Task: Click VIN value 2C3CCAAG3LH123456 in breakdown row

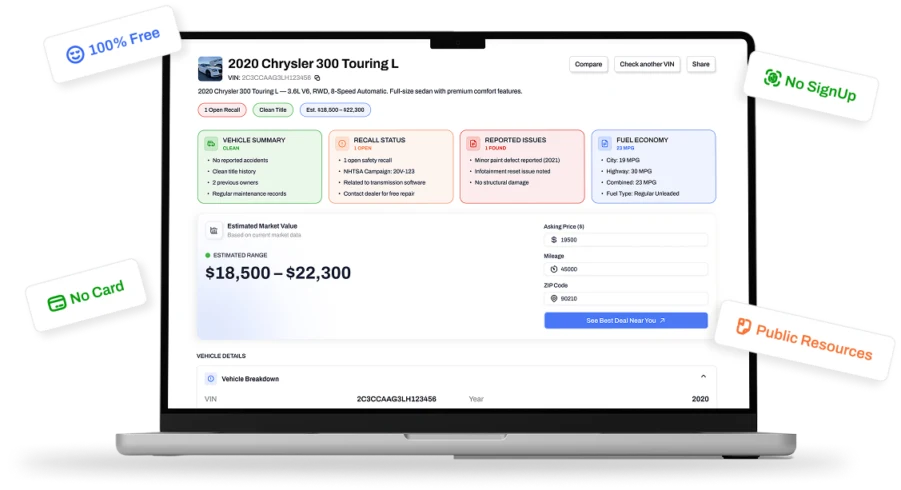Action: pos(396,399)
